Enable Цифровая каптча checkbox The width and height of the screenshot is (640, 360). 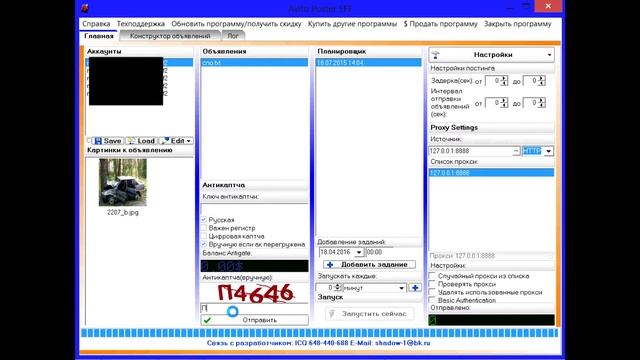coord(204,236)
